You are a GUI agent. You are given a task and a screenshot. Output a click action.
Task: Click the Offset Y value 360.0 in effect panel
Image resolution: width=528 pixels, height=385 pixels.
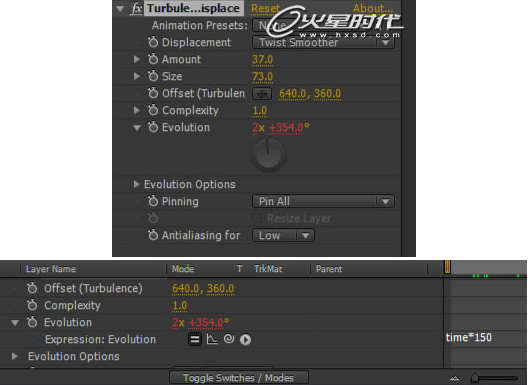point(327,94)
